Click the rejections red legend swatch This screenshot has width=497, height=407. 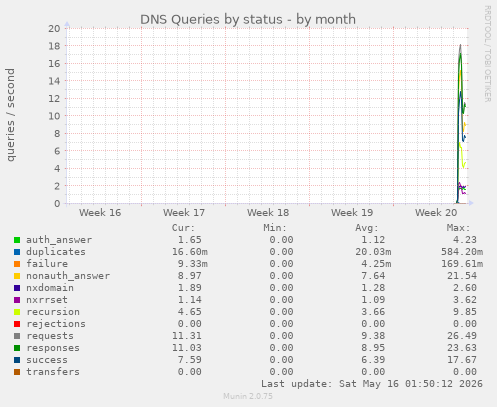17,324
